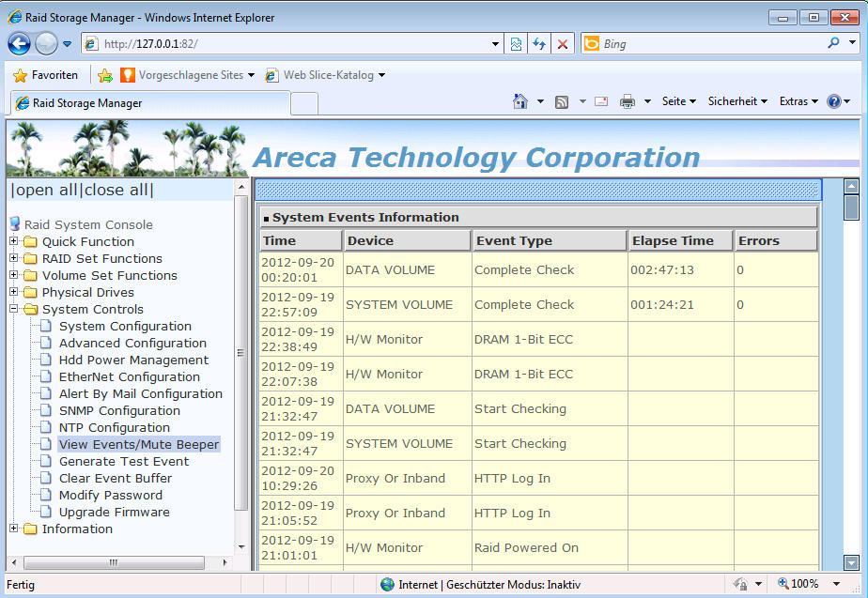Click the Event Type column header

[550, 240]
